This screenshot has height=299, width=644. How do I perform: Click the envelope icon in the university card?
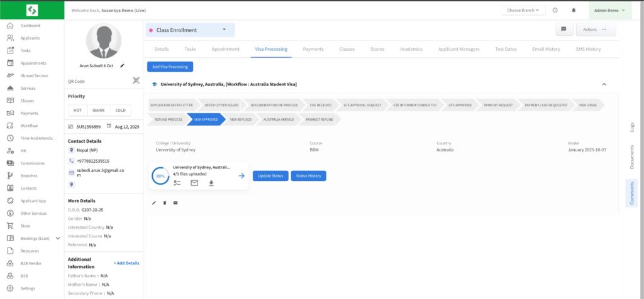[x=194, y=183]
